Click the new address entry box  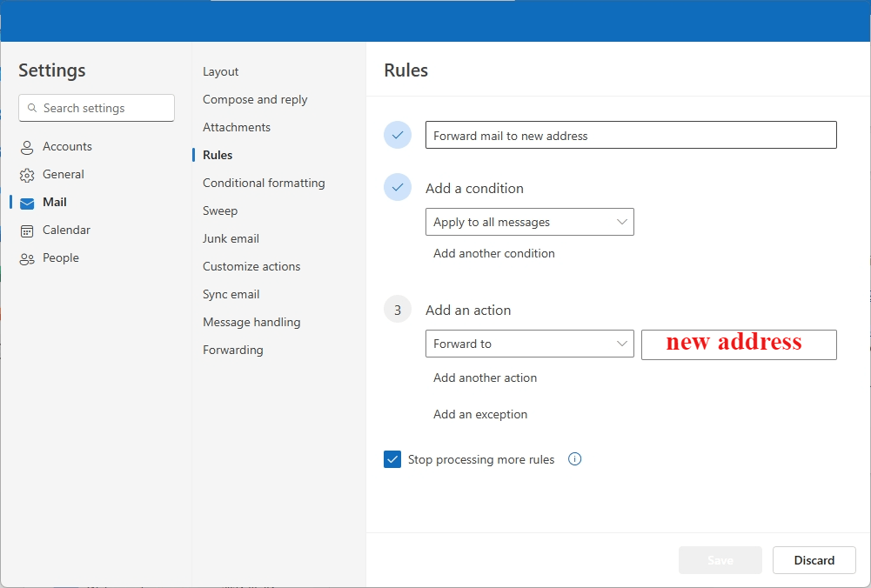(739, 344)
